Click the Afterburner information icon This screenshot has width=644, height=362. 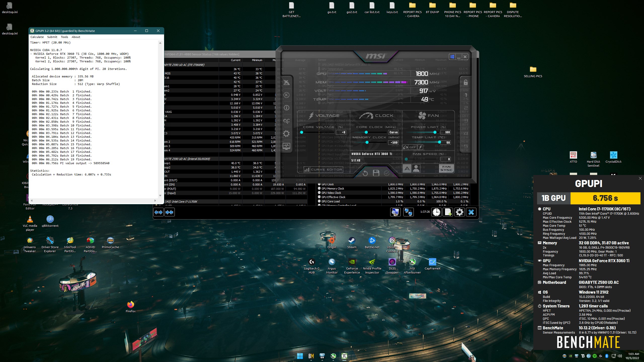click(x=286, y=108)
